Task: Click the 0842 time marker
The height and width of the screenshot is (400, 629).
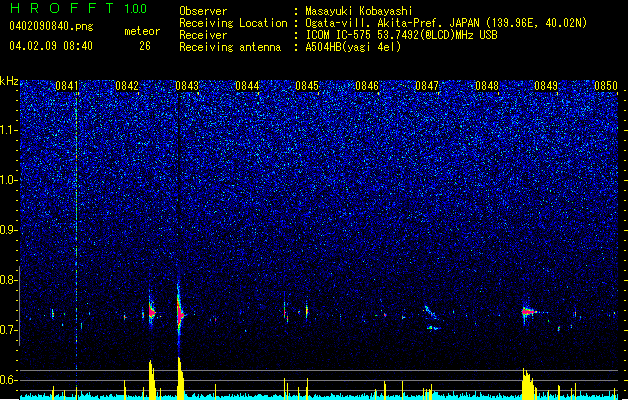Action: pyautogui.click(x=127, y=86)
